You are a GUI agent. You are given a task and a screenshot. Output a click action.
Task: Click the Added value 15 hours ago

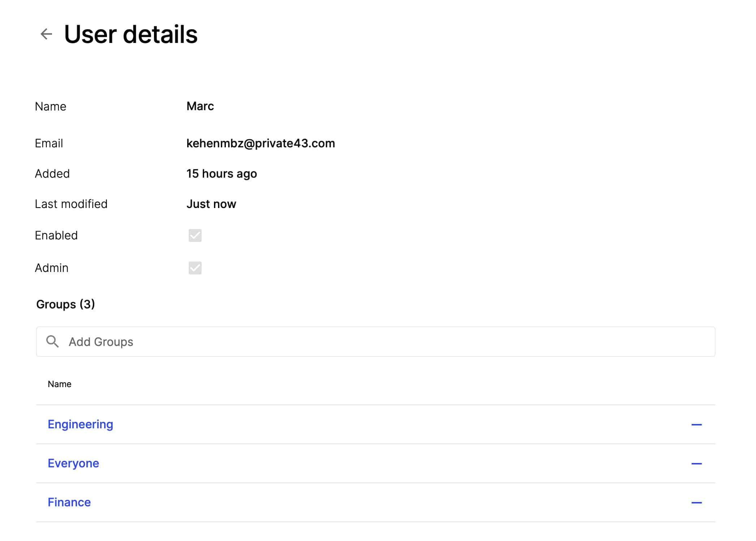click(222, 174)
